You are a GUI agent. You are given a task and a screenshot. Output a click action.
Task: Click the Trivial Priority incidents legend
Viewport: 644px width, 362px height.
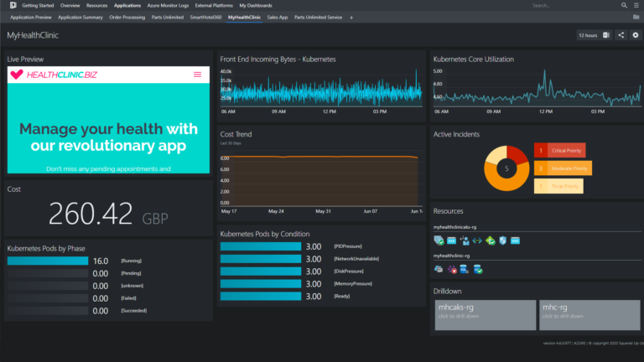tap(558, 186)
